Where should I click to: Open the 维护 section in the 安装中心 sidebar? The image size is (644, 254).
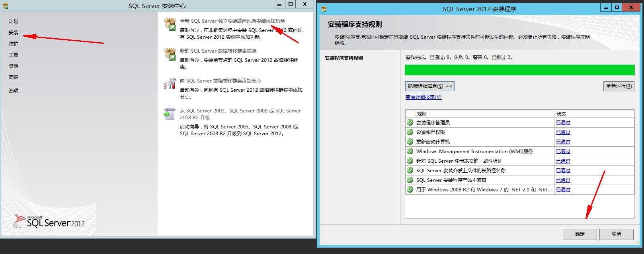[14, 44]
